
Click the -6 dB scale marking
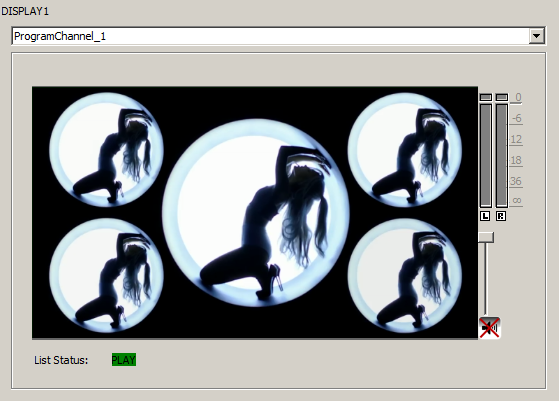(517, 118)
